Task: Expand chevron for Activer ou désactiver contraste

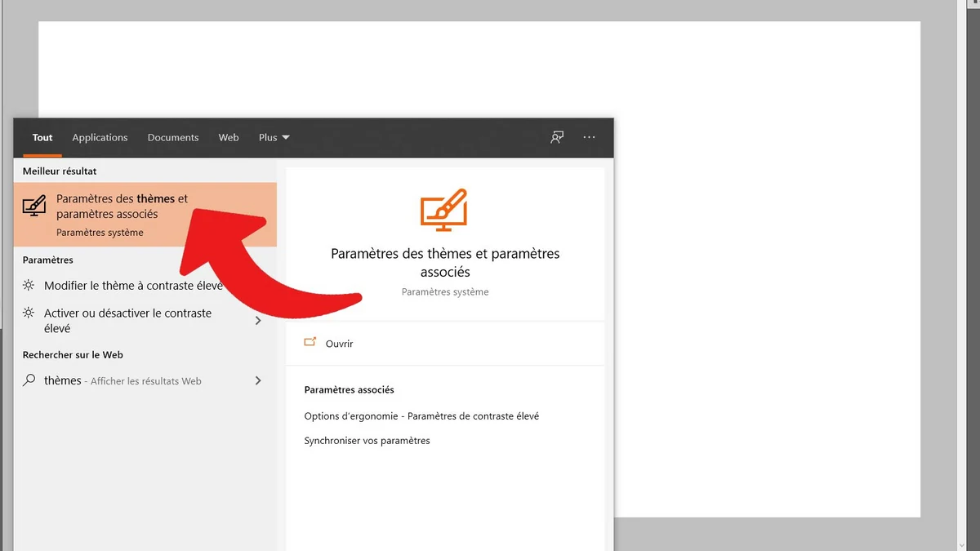Action: tap(258, 321)
